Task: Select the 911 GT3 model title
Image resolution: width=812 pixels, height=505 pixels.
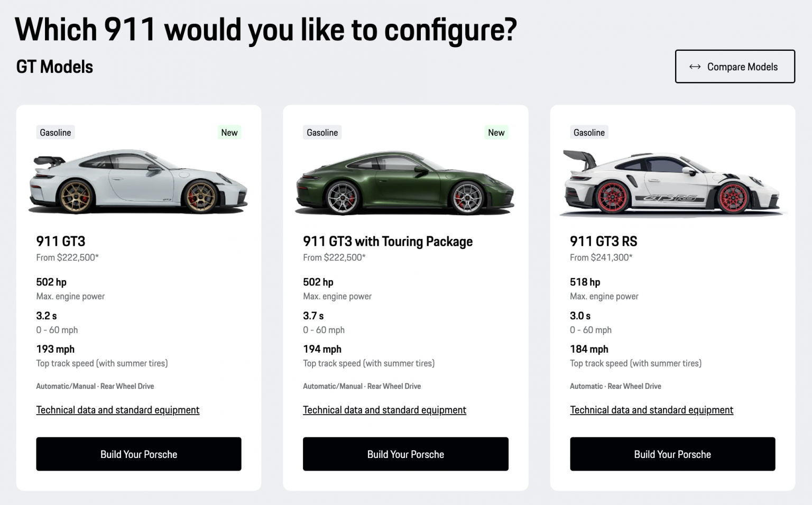Action: coord(61,241)
